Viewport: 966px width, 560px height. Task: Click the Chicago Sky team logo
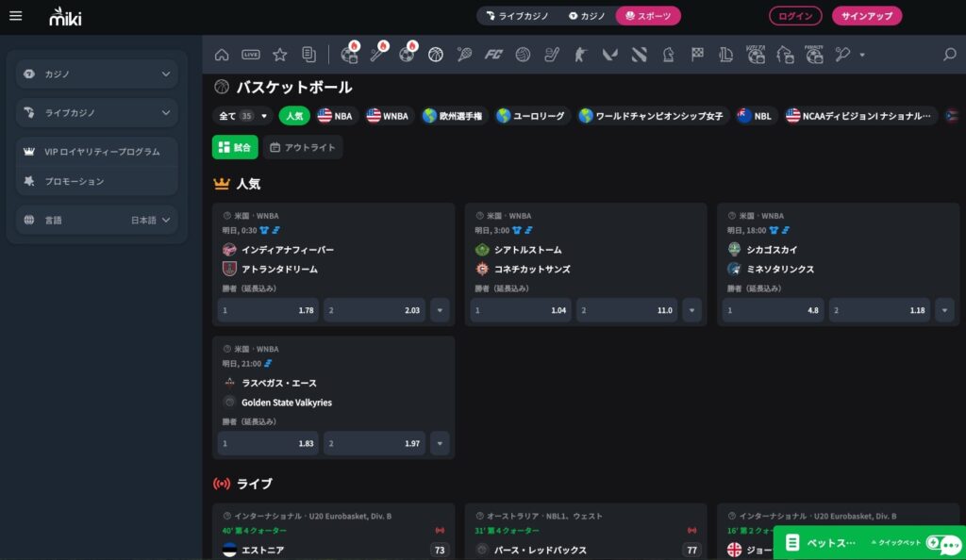pyautogui.click(x=734, y=250)
